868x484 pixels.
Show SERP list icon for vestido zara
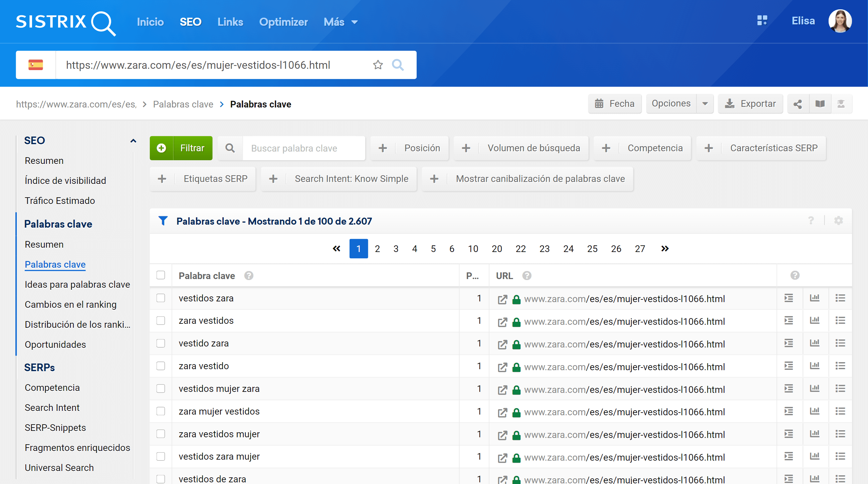tap(840, 343)
